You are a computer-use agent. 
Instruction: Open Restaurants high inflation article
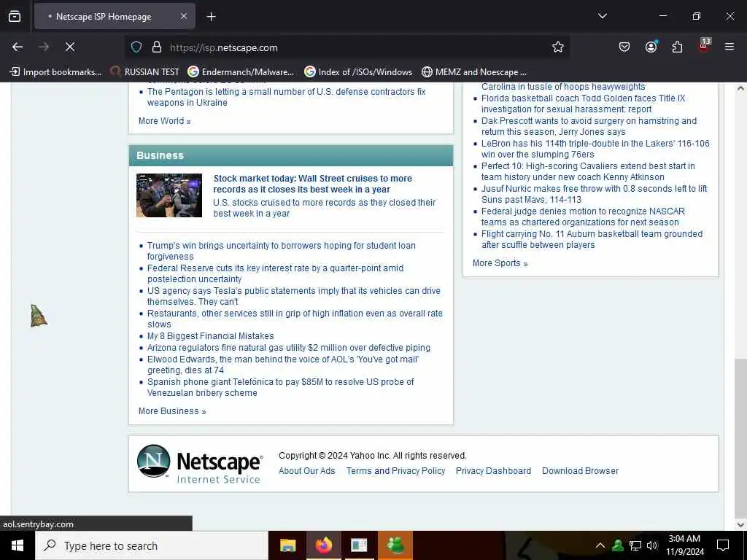tap(295, 319)
